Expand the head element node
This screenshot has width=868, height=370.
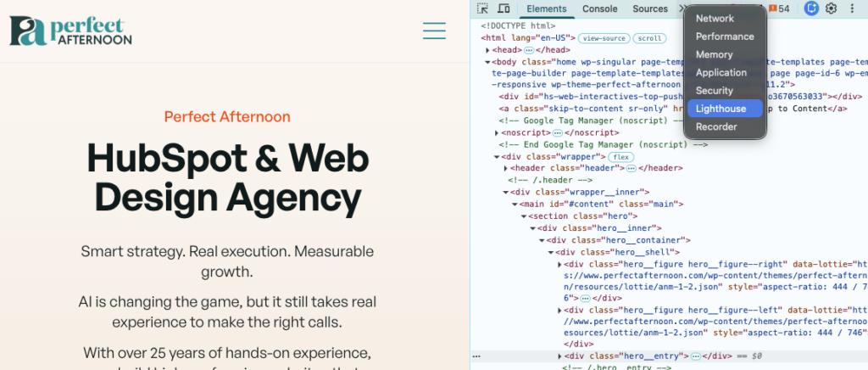pos(487,50)
